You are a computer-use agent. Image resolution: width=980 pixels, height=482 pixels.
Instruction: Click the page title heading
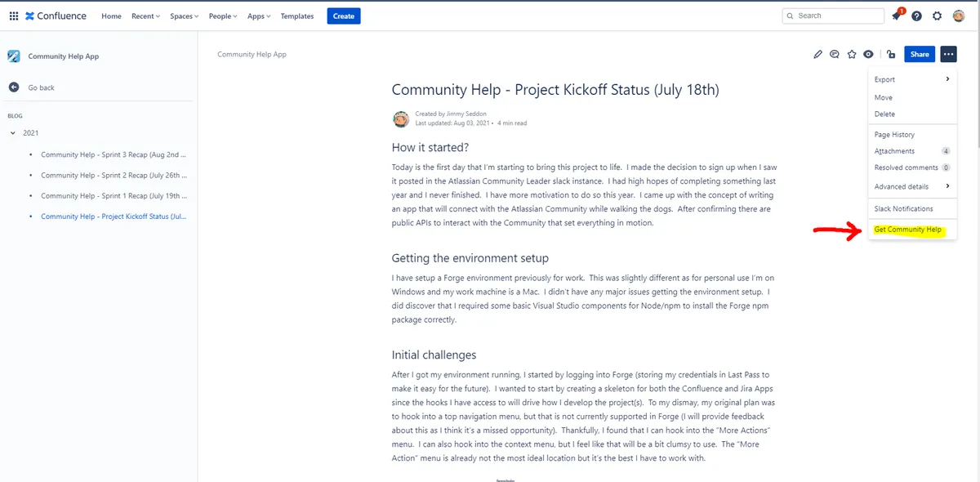555,90
